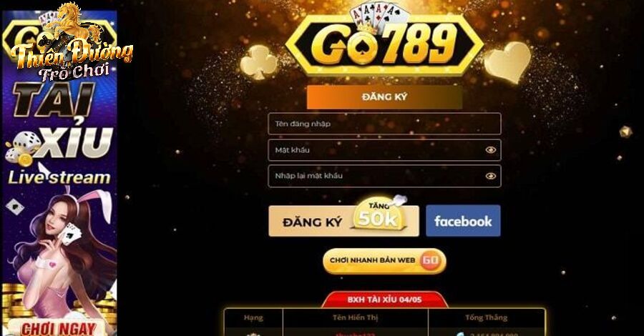
Task: Click the Tên đăng nhập input field
Action: click(384, 124)
